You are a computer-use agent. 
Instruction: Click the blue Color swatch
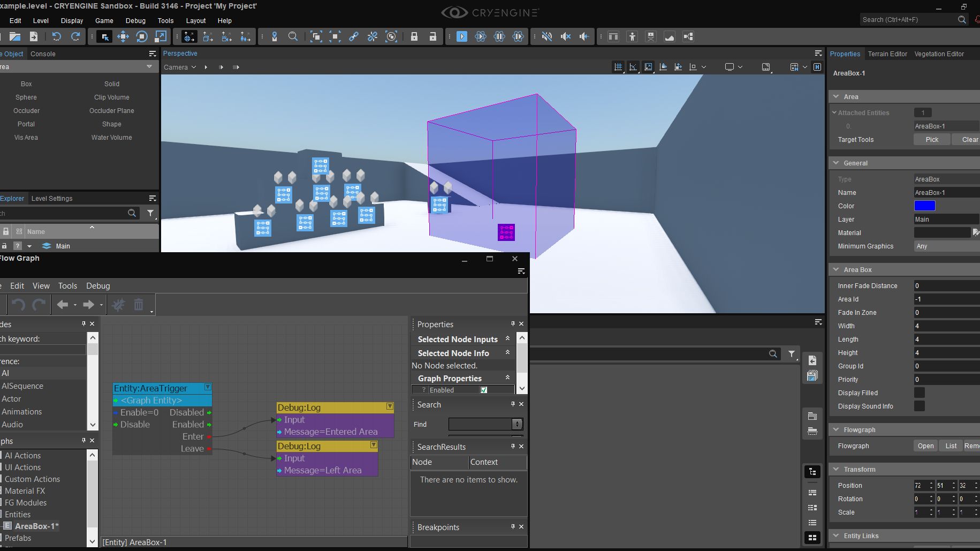tap(924, 206)
